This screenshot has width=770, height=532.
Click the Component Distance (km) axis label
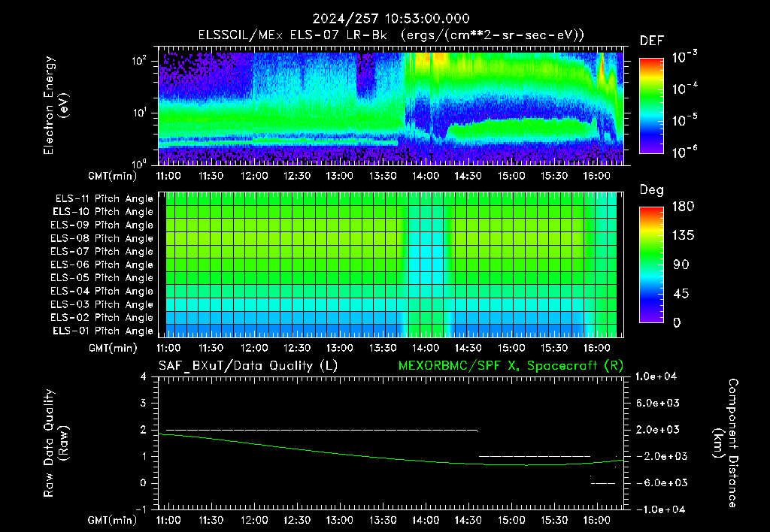coord(726,443)
